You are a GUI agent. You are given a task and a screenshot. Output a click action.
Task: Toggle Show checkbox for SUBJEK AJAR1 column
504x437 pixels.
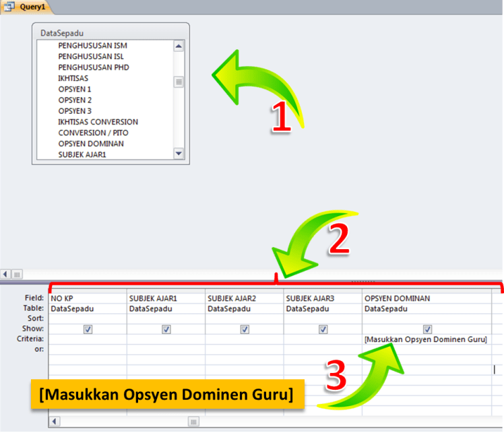pos(166,329)
